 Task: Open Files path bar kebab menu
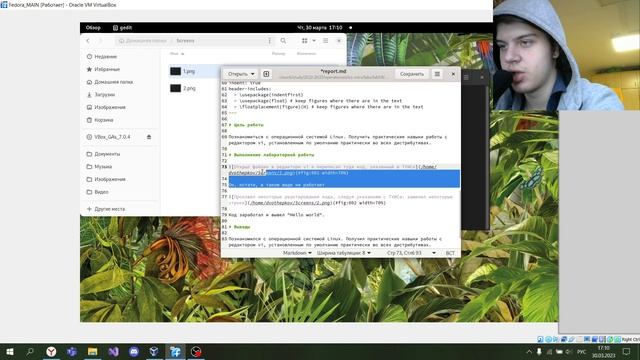tap(269, 41)
